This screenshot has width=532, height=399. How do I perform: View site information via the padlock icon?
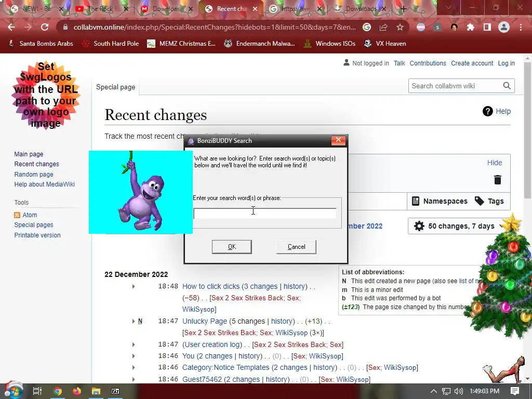[x=65, y=27]
